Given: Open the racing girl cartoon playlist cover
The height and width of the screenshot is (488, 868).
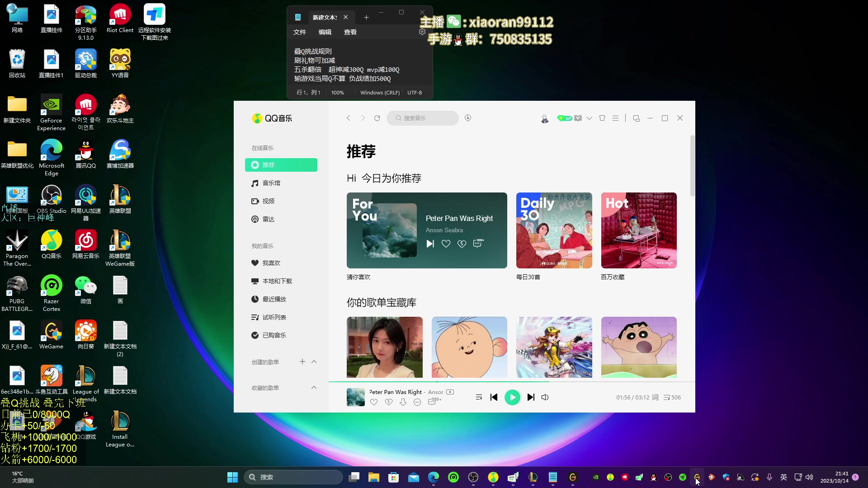Looking at the screenshot, I should point(554,347).
